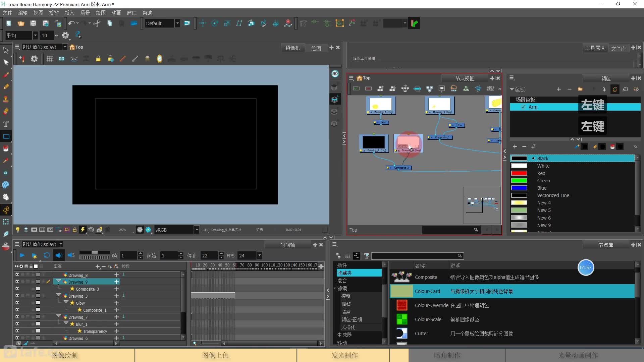Toggle visibility of Drawing_7 layer
Image resolution: width=644 pixels, height=362 pixels.
tap(17, 317)
